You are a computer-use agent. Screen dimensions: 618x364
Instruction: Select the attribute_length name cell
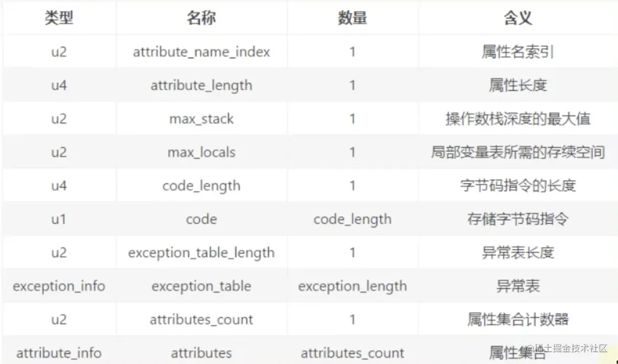coord(201,86)
